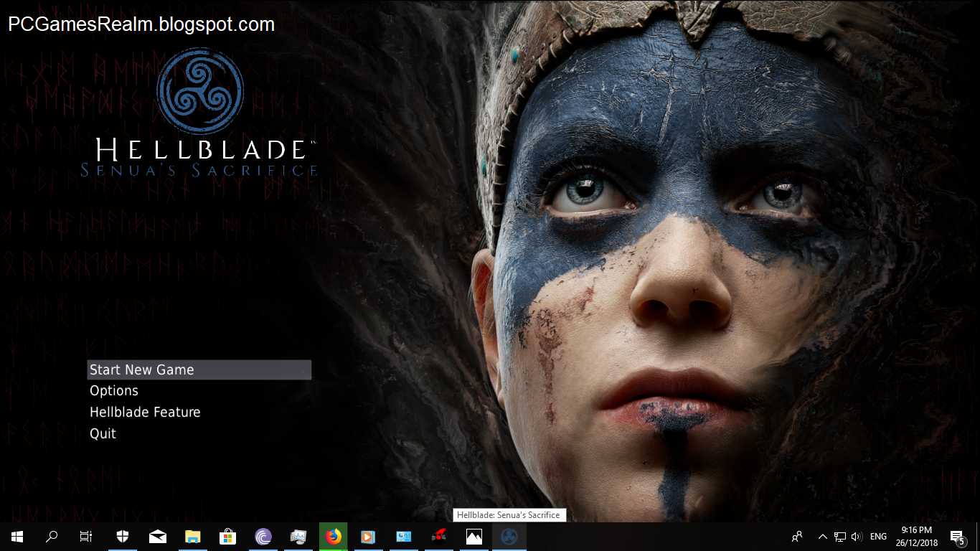Open the taskbar search magnifier
Image resolution: width=980 pixels, height=551 pixels.
coord(52,537)
